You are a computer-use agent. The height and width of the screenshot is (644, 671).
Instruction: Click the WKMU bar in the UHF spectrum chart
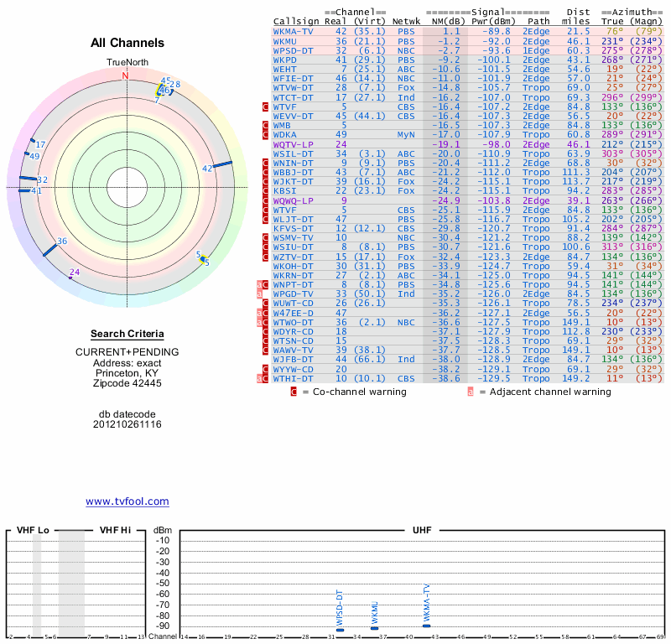pos(375,628)
